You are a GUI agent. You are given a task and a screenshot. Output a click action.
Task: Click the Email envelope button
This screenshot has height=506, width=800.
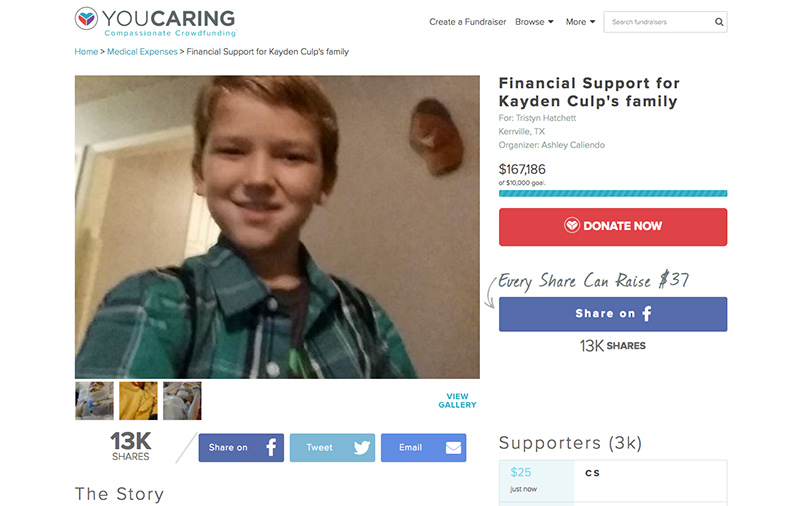tap(423, 448)
